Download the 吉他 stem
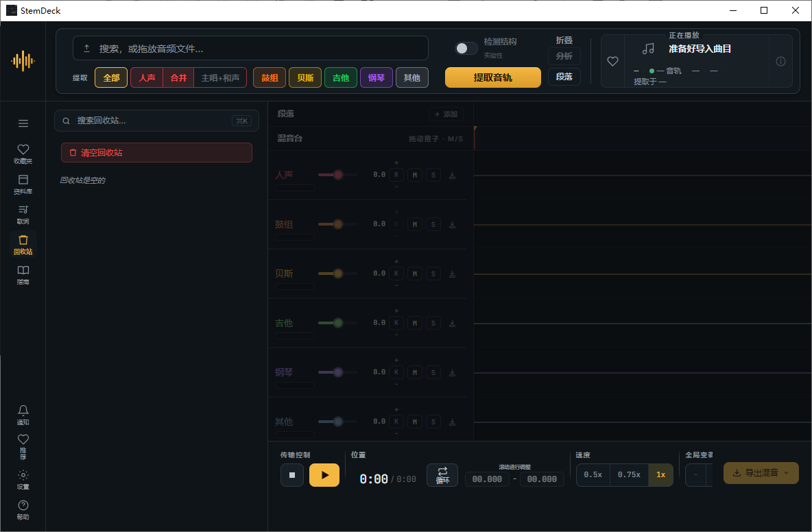812x532 pixels. [x=452, y=324]
